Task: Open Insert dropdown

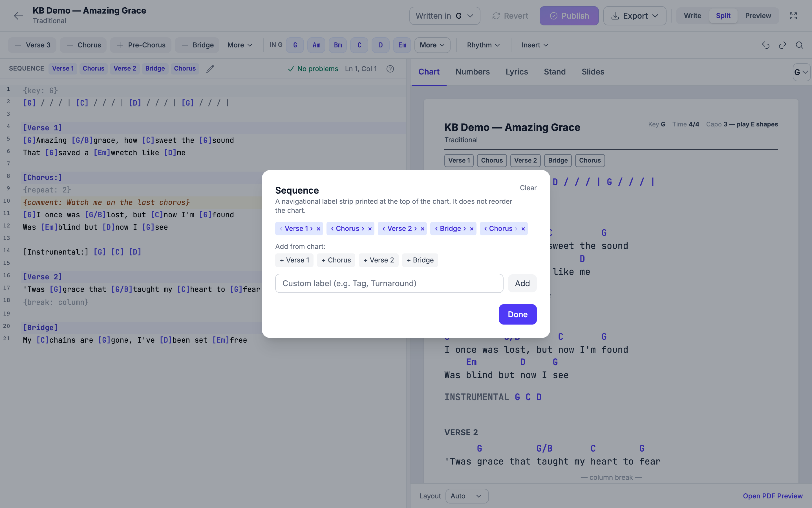Action: coord(535,45)
